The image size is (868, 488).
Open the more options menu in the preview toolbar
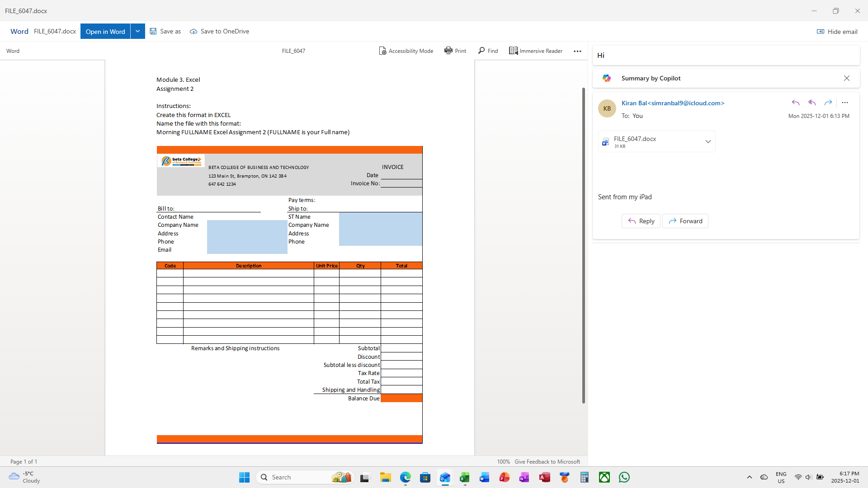[577, 51]
